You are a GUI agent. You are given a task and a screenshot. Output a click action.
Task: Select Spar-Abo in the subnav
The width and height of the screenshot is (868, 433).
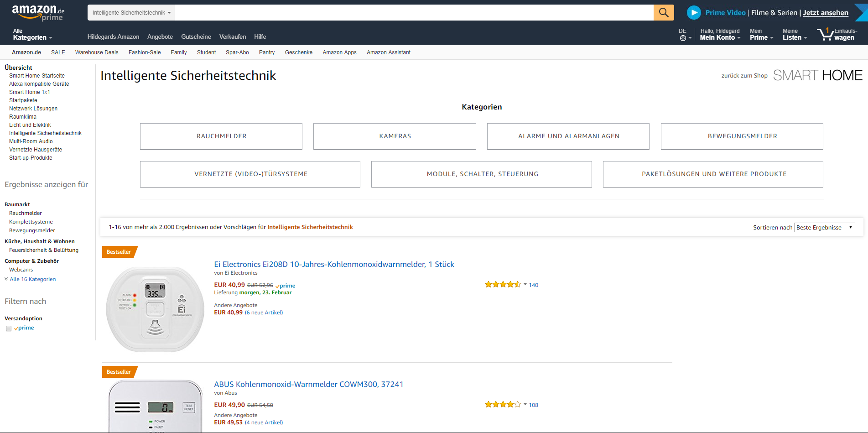click(x=237, y=52)
